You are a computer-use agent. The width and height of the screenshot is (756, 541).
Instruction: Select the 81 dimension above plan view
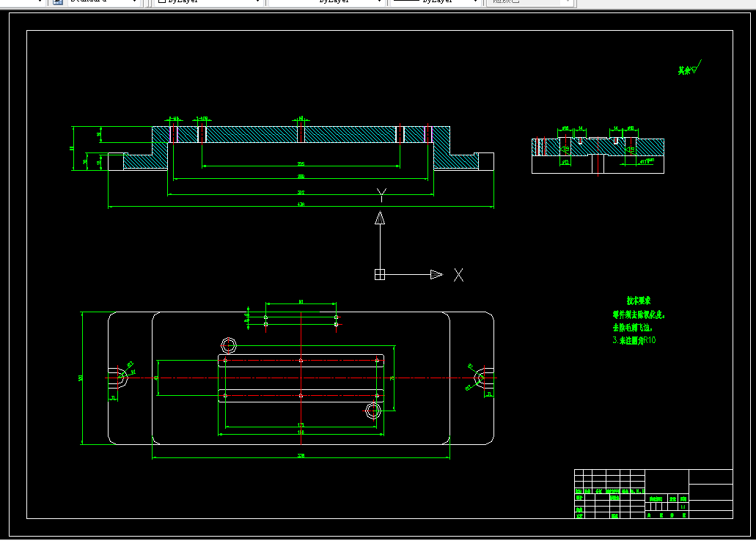301,302
